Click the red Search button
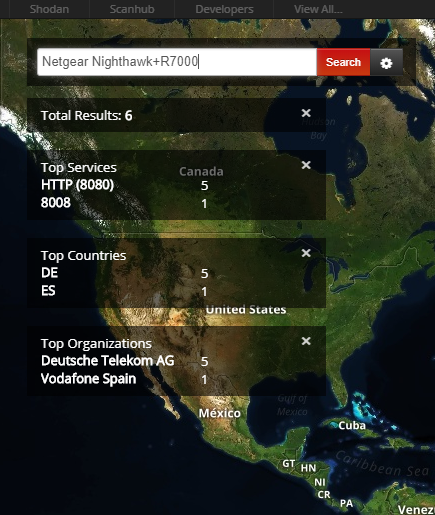Image resolution: width=435 pixels, height=515 pixels. (x=343, y=62)
